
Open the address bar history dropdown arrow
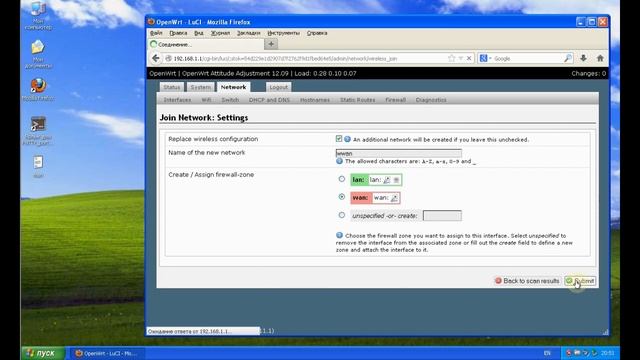click(460, 58)
